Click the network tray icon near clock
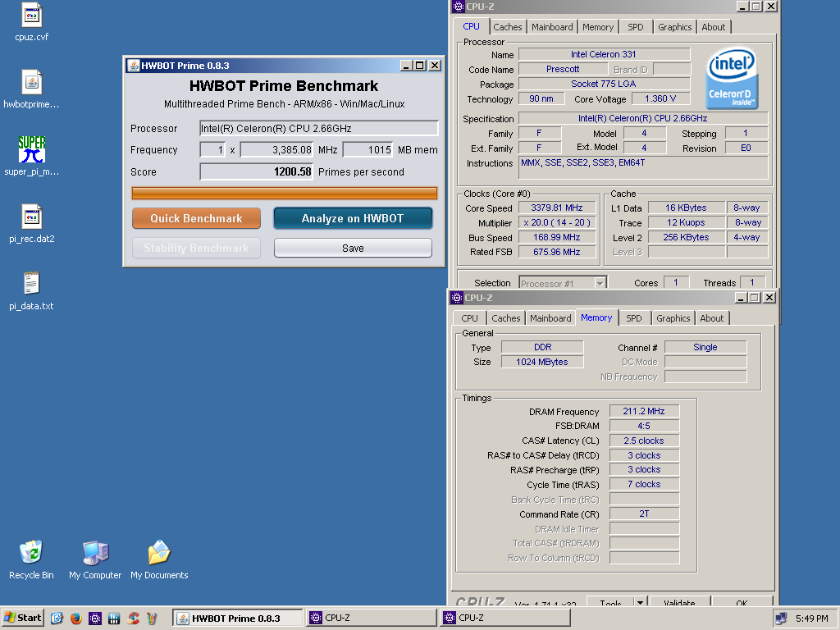 pos(781,619)
